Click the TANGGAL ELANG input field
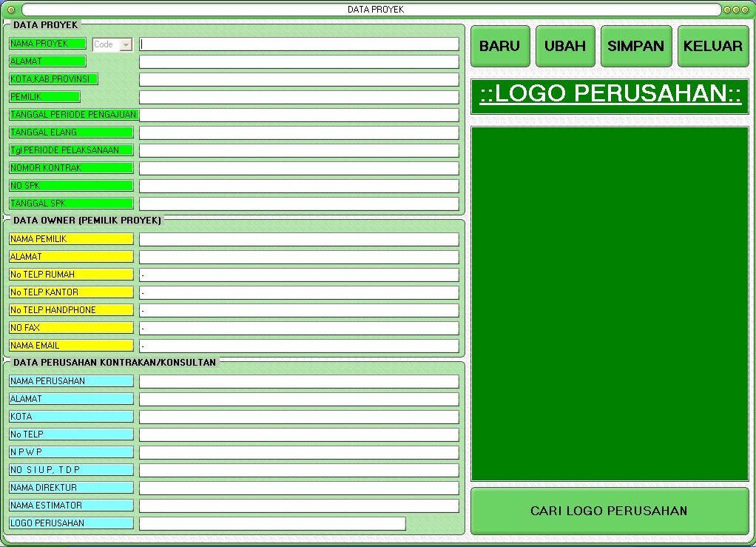This screenshot has height=547, width=756. click(x=299, y=132)
